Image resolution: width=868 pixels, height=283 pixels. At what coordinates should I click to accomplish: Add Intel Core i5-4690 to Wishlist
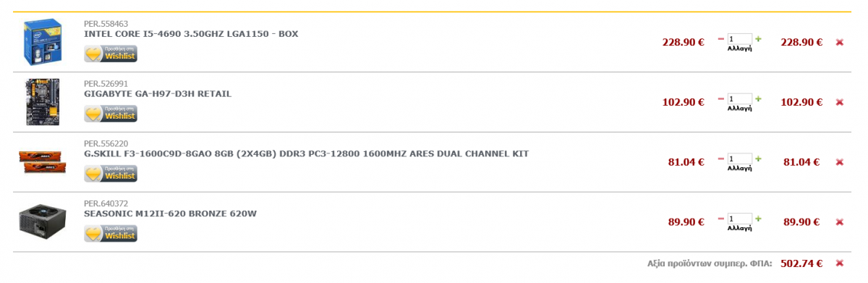pos(111,54)
